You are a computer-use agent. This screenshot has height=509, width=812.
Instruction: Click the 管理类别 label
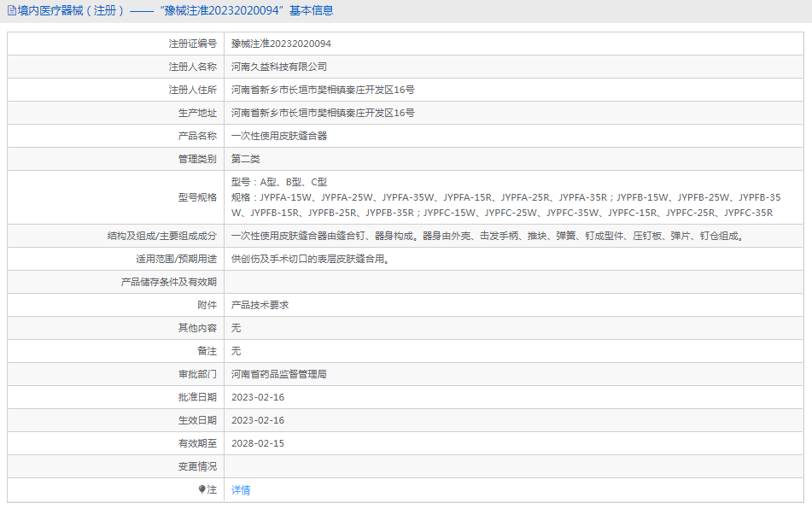coord(197,159)
